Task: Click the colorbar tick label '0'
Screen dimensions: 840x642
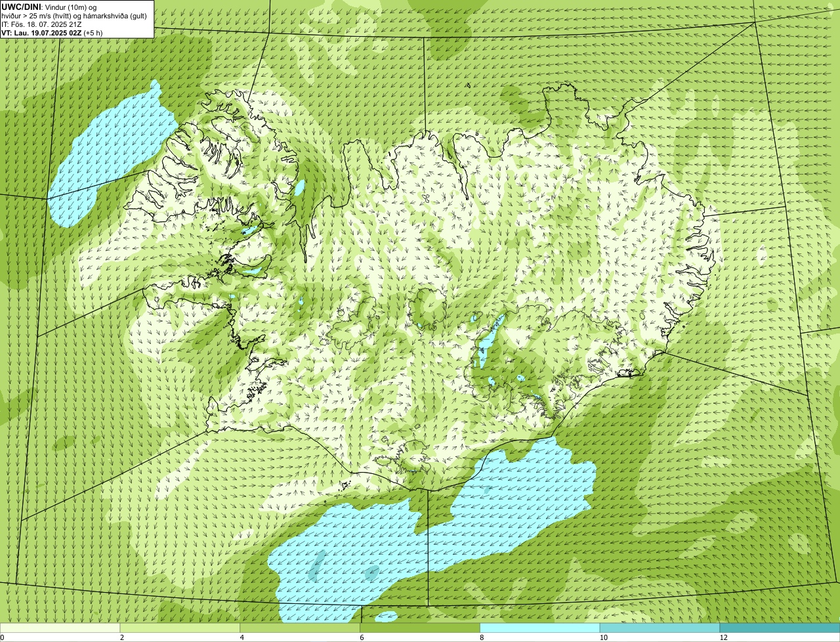Action: click(x=2, y=637)
